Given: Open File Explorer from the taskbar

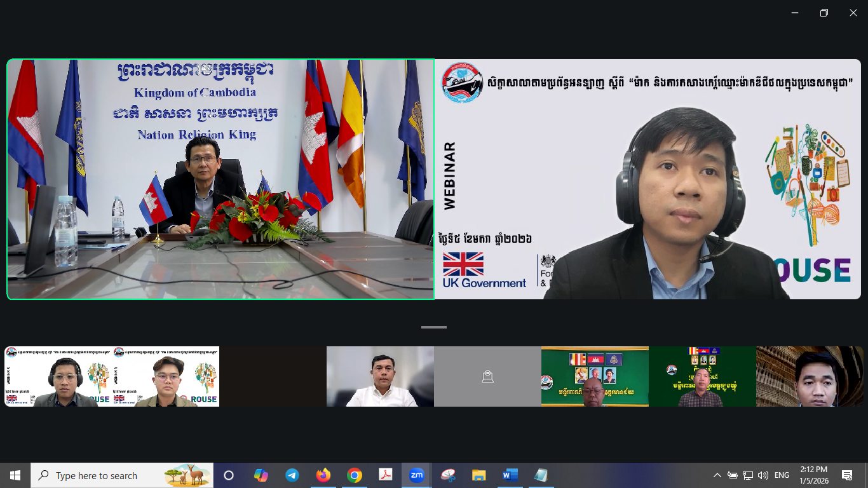Looking at the screenshot, I should (x=479, y=475).
